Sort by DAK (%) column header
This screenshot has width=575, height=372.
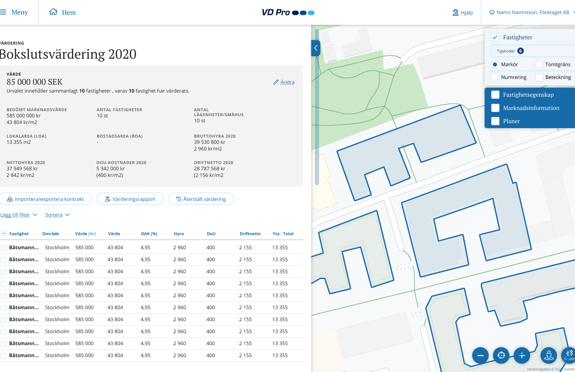tap(149, 234)
